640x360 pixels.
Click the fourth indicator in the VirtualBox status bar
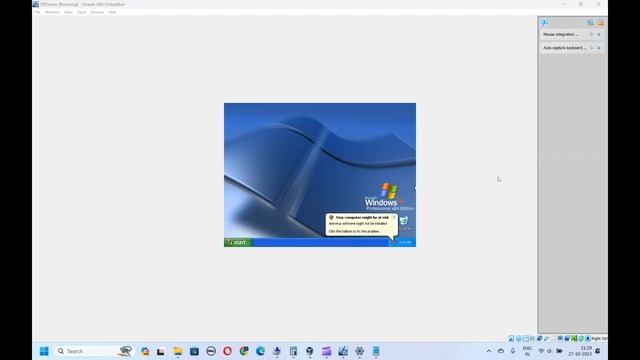(533, 338)
